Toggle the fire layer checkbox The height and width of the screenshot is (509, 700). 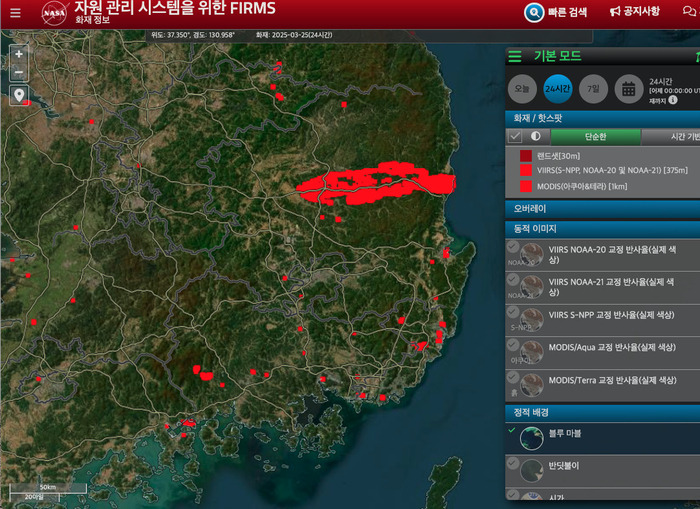(x=515, y=137)
